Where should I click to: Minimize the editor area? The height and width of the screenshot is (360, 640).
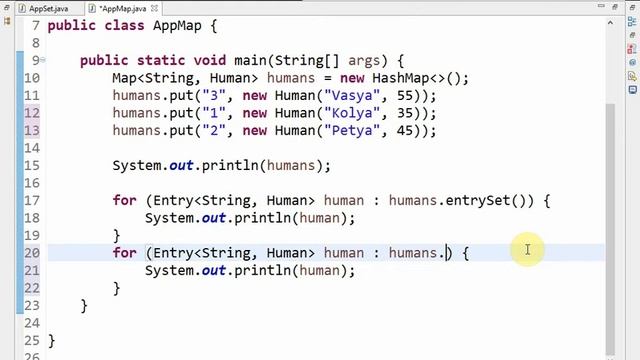click(x=601, y=7)
